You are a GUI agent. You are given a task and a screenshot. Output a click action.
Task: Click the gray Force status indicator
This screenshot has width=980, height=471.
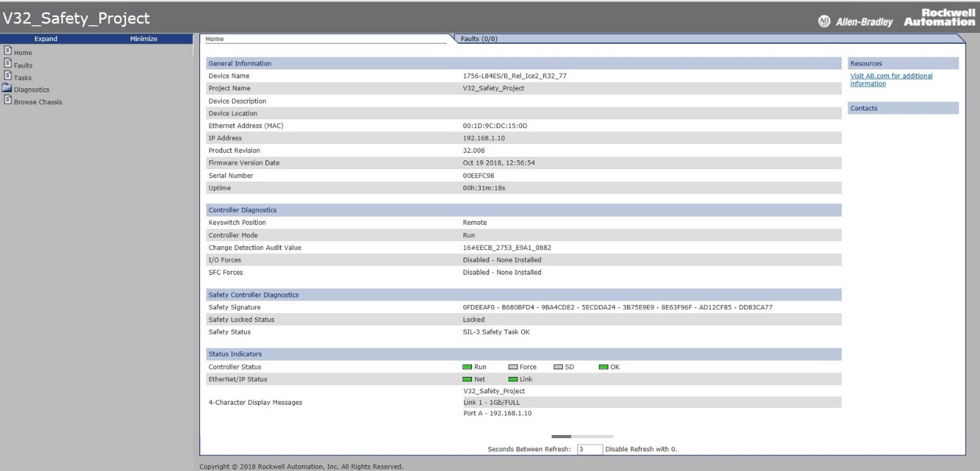(513, 367)
